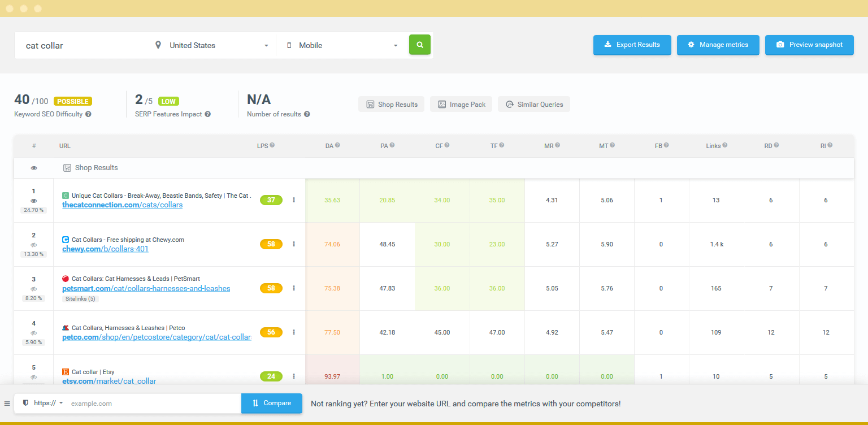Open Similar Queries
Image resolution: width=868 pixels, height=425 pixels.
pos(533,104)
